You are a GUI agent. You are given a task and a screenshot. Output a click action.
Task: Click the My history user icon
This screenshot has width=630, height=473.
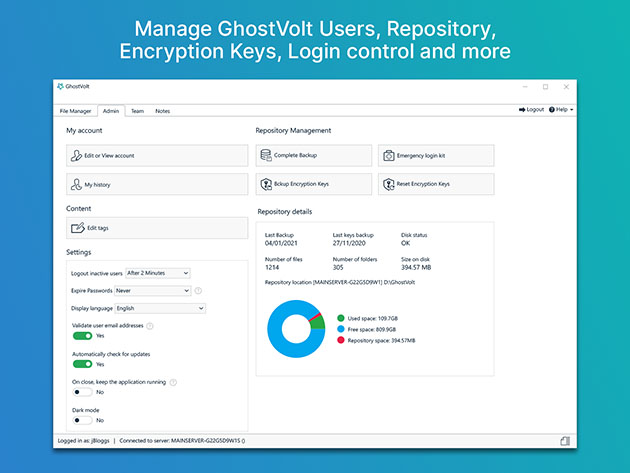click(x=76, y=184)
